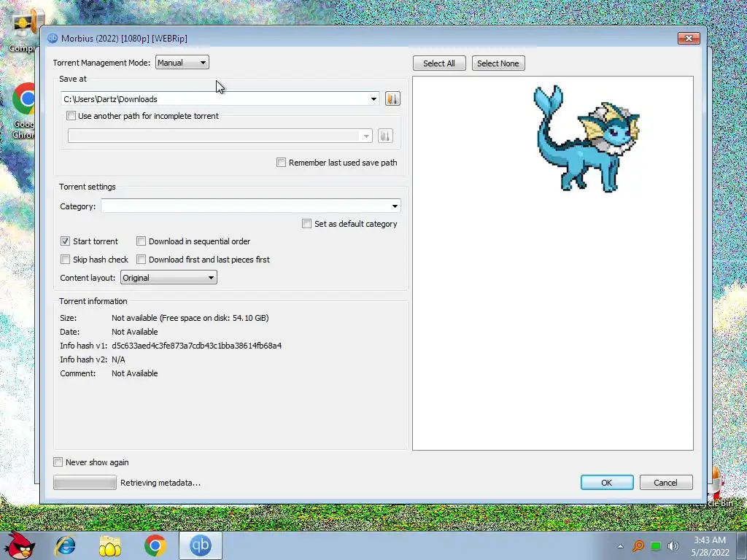
Task: Open the volume speaker icon
Action: coord(673,546)
